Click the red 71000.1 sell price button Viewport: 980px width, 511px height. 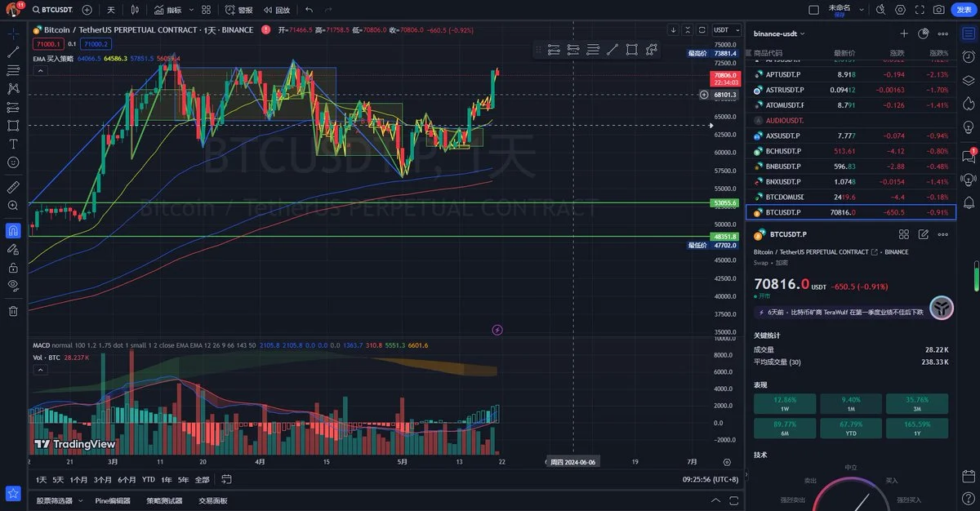pos(47,44)
